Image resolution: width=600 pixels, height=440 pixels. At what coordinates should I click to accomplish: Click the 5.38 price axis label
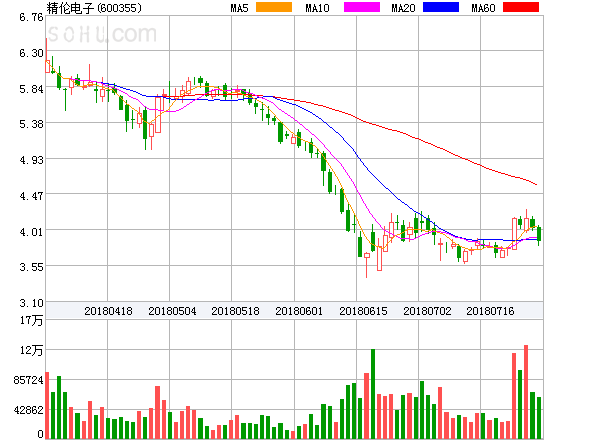[31, 124]
